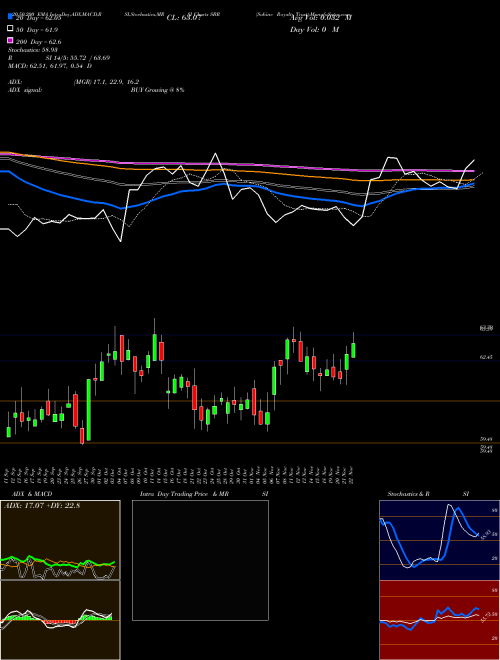Screen dimensions: 500x660
Task: Click the 'CL: 63.07' closing price label
Action: pyautogui.click(x=184, y=18)
